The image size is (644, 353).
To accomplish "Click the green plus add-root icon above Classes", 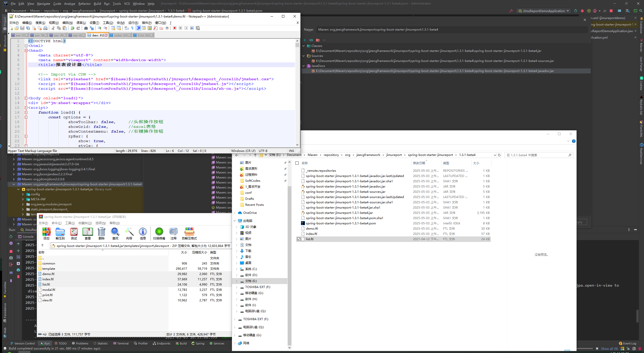I will [x=304, y=40].
